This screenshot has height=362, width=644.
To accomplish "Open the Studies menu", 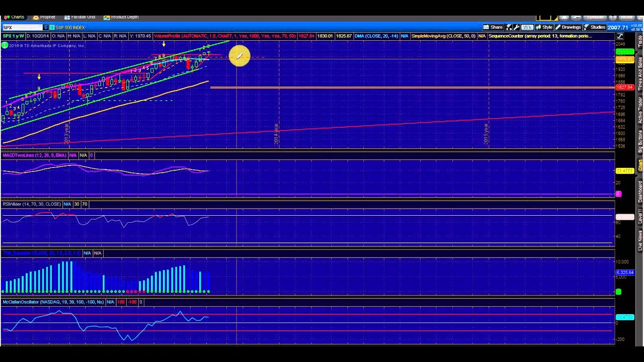I will (594, 27).
